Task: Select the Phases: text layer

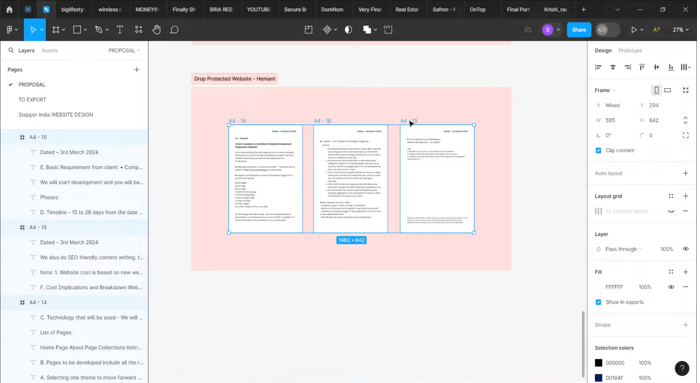Action: (x=50, y=197)
